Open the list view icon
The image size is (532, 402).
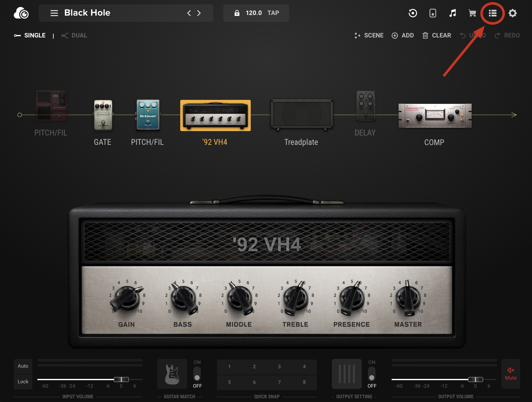493,13
